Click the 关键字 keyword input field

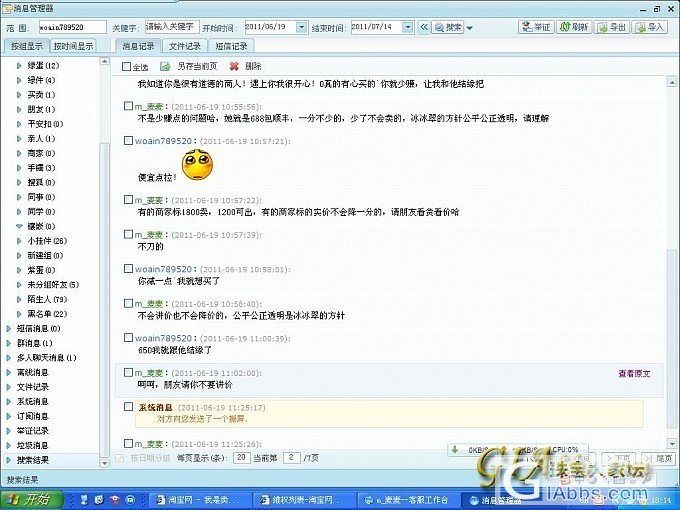pos(170,28)
